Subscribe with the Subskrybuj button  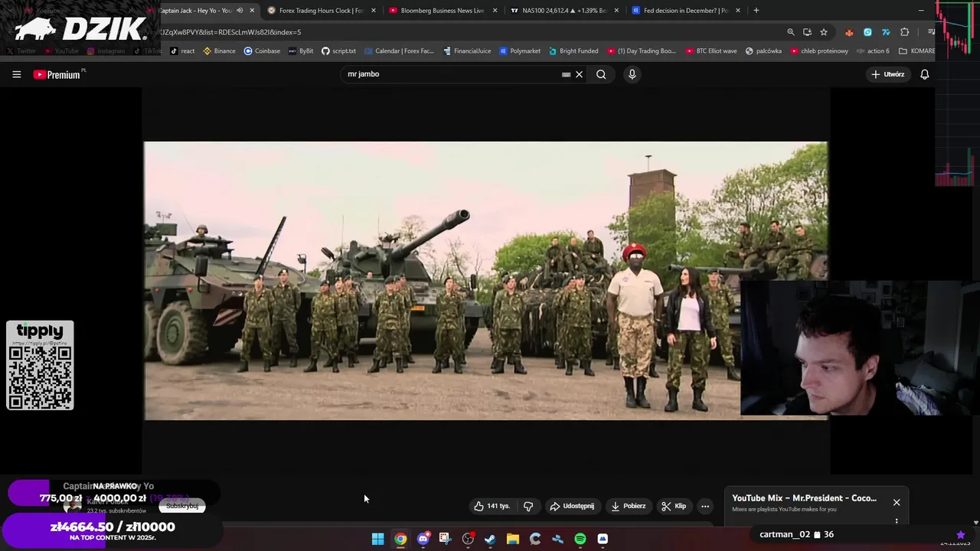182,506
